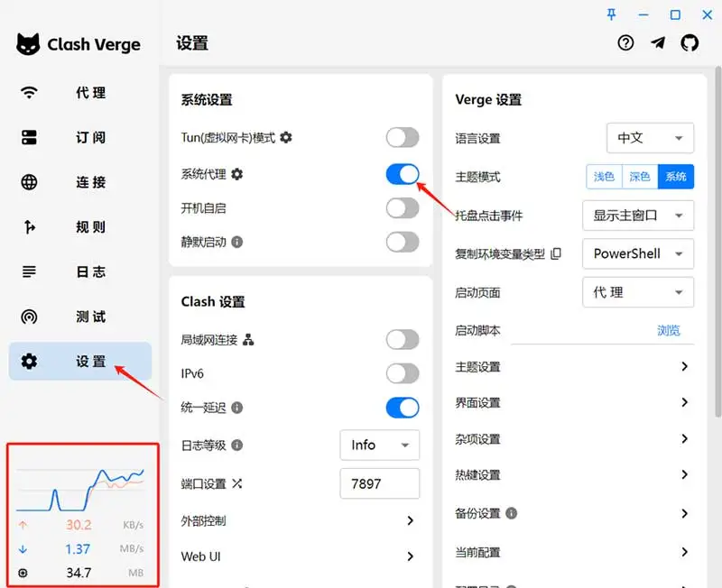Click the 浏览 browse link
722x588 pixels.
pos(669,330)
